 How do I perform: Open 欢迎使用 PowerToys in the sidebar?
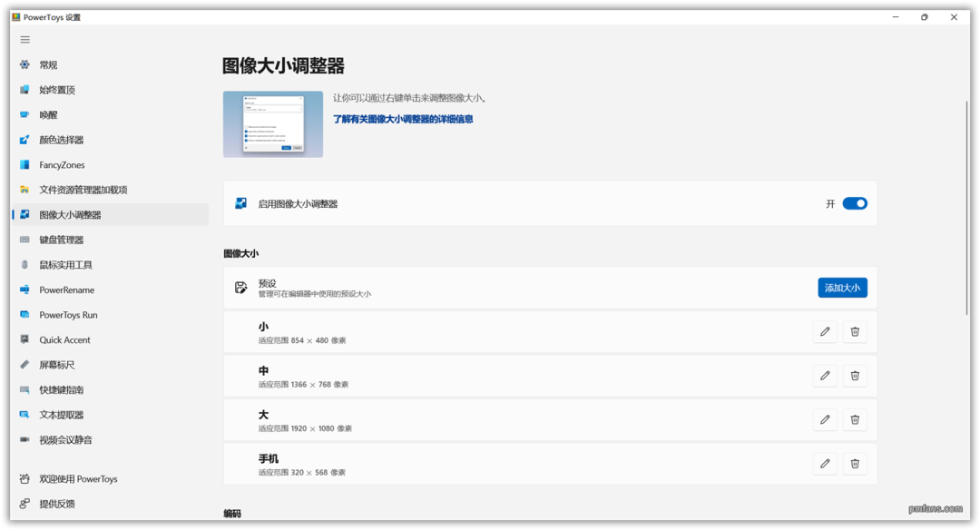(x=110, y=479)
